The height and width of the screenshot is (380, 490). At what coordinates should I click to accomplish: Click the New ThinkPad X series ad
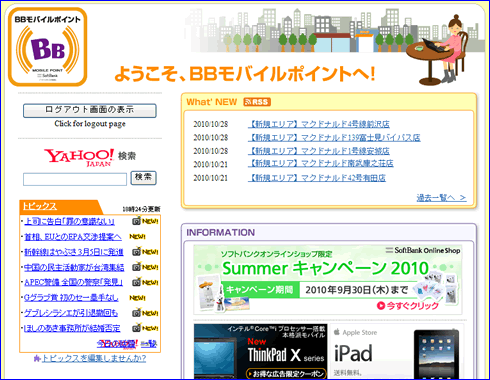(260, 351)
